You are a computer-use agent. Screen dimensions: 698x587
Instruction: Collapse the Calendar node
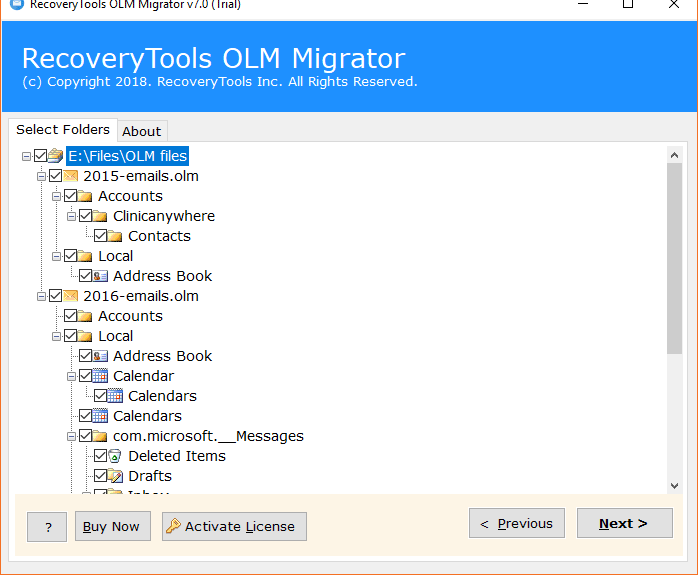point(71,376)
